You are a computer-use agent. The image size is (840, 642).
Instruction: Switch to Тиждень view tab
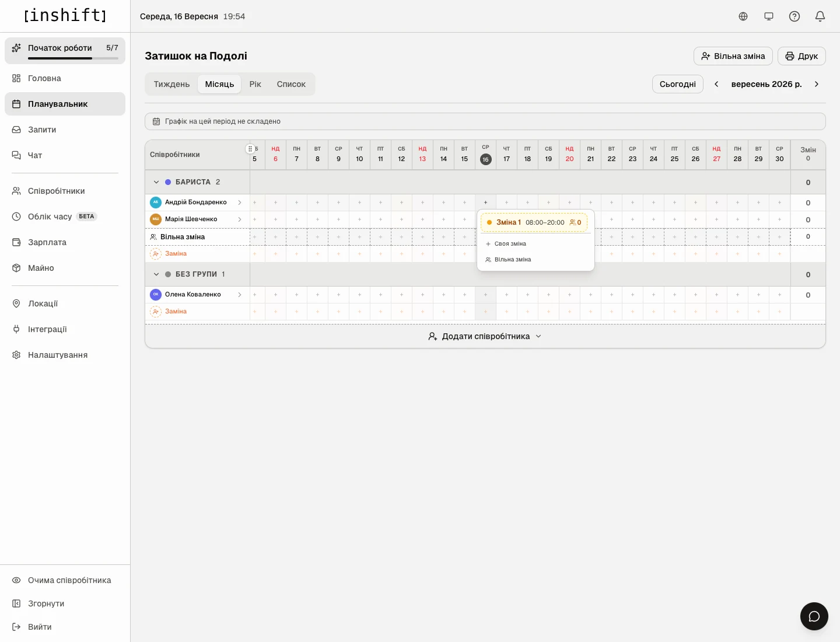point(171,84)
